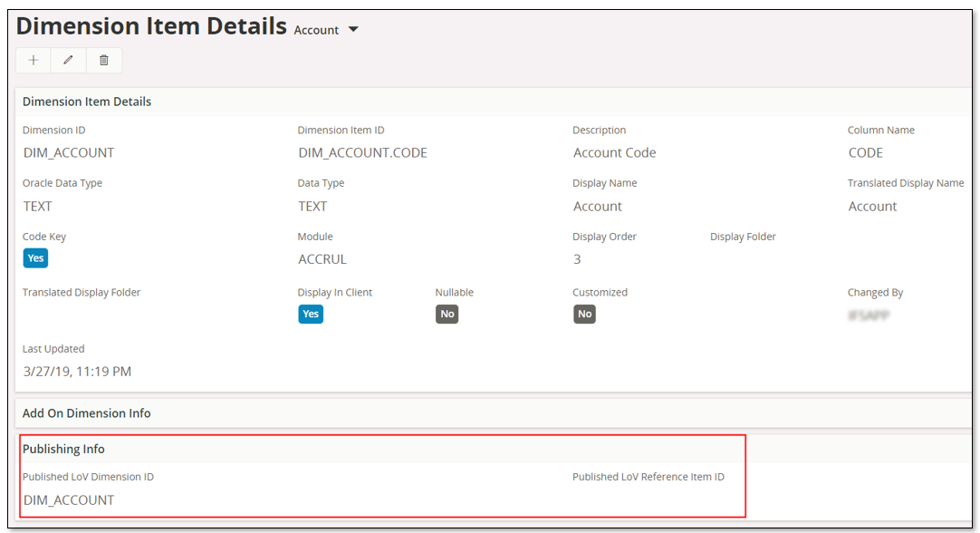Screen dimensions: 980x533
Task: Toggle the Display In Client Yes badge
Action: click(311, 314)
